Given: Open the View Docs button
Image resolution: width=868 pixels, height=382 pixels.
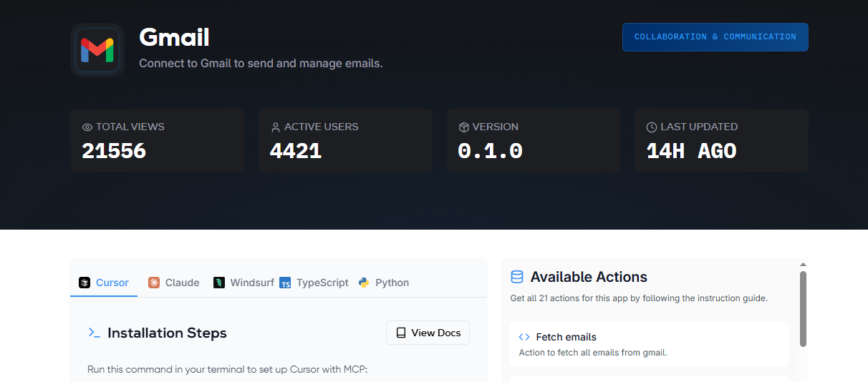Looking at the screenshot, I should tap(428, 333).
